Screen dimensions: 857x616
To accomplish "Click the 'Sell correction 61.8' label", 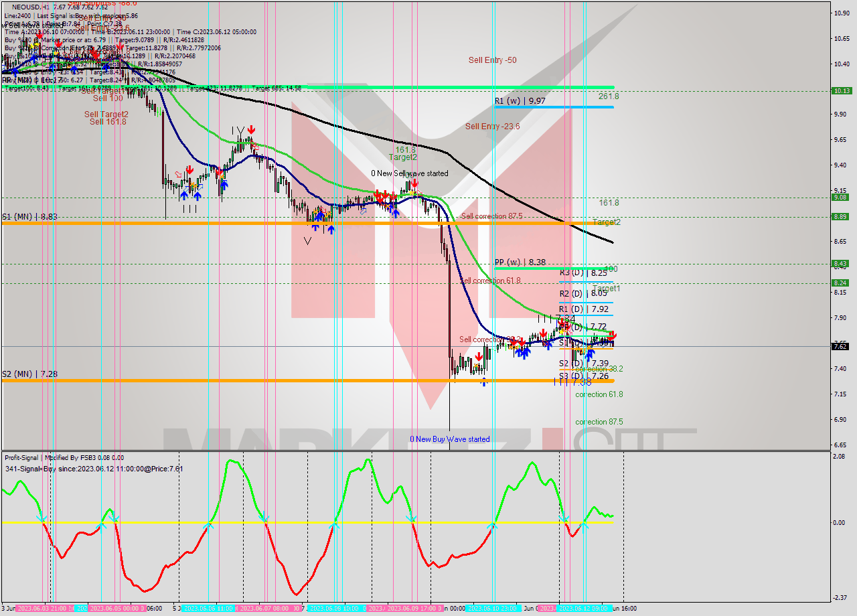I will [490, 281].
